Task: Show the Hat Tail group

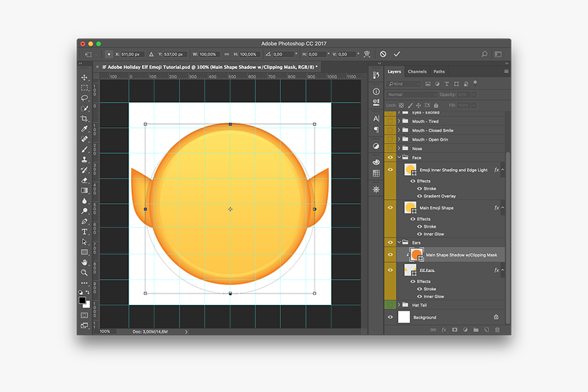Action: pyautogui.click(x=390, y=304)
